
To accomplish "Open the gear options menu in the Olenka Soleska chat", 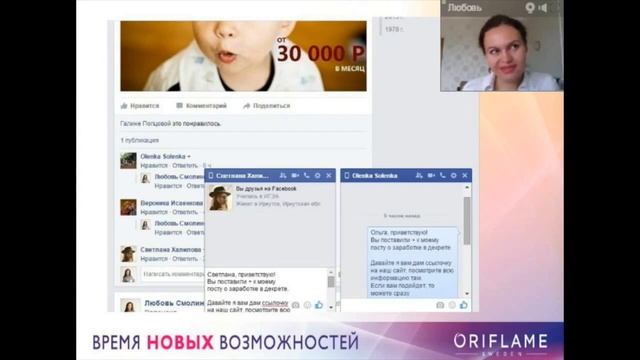I will tap(453, 176).
